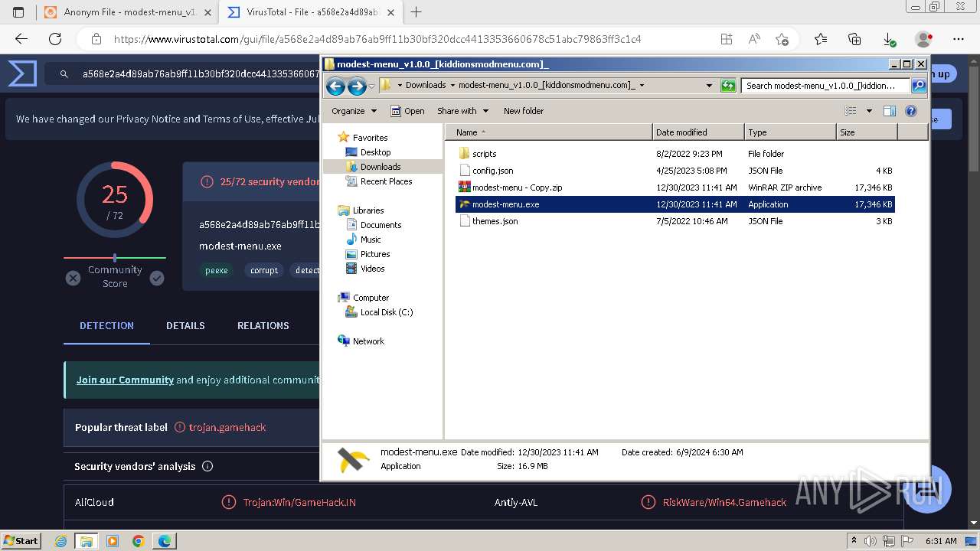Select Downloads in navigation pane
This screenshot has width=980, height=551.
(381, 167)
